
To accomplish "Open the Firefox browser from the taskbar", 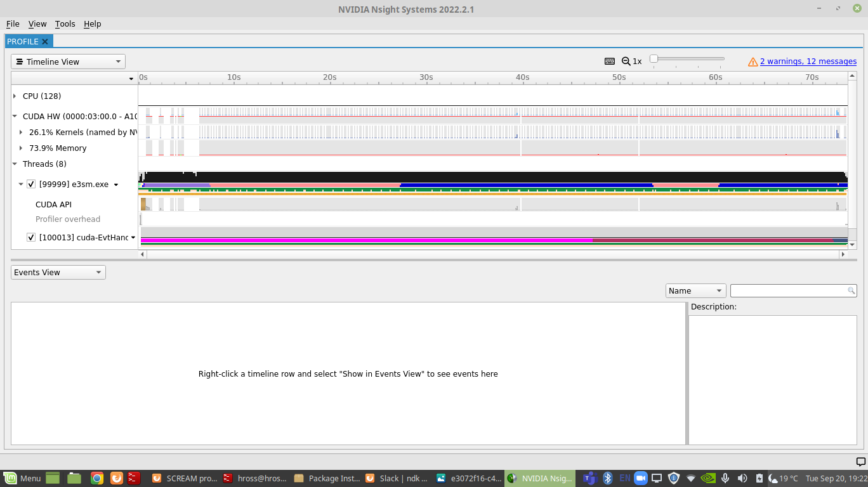I will 115,478.
